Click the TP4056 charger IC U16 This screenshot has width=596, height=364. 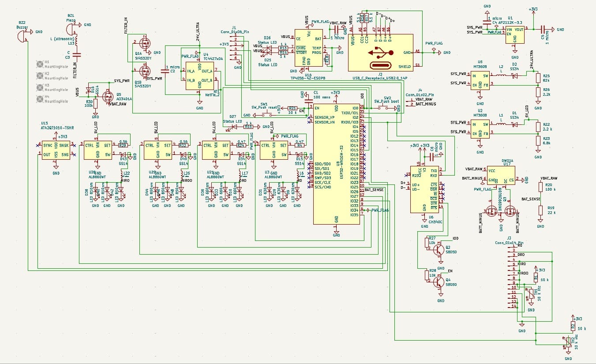point(308,48)
